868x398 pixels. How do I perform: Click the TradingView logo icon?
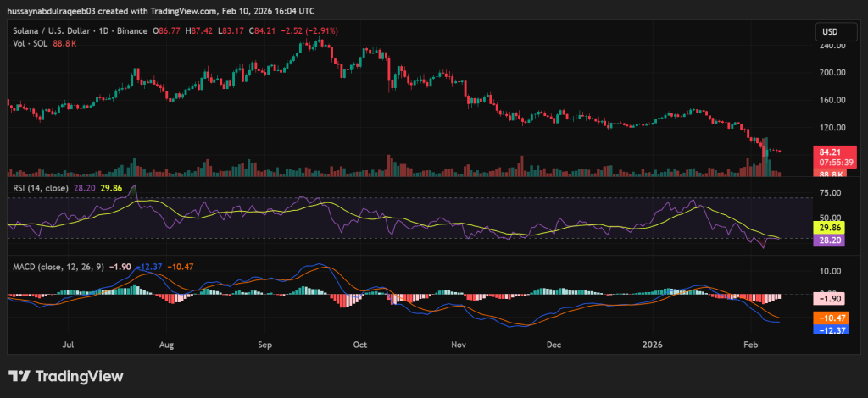tap(20, 376)
